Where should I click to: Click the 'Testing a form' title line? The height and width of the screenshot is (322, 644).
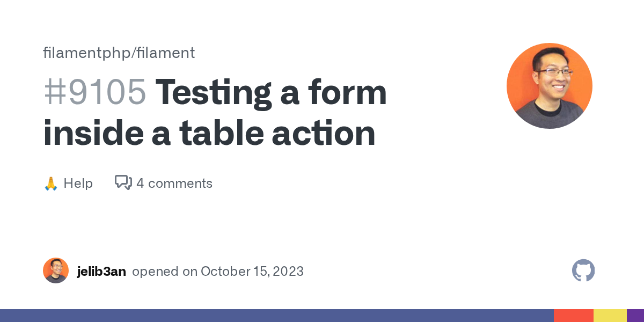pyautogui.click(x=271, y=92)
